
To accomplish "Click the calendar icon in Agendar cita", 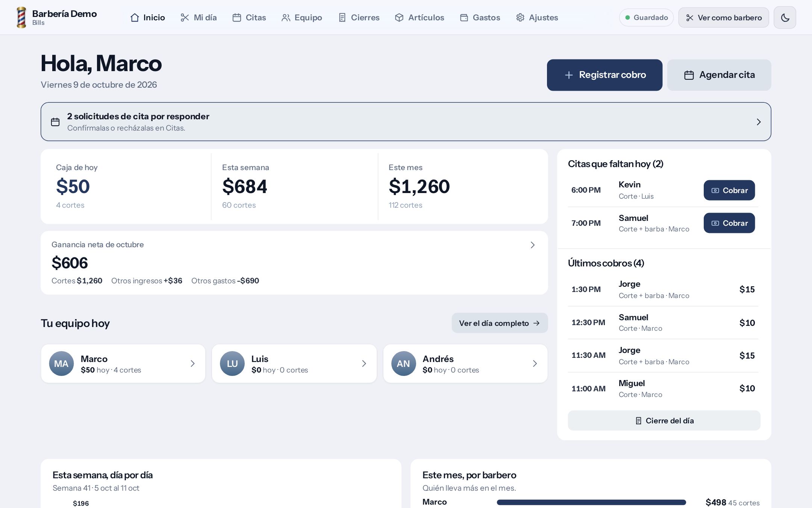I will (689, 75).
